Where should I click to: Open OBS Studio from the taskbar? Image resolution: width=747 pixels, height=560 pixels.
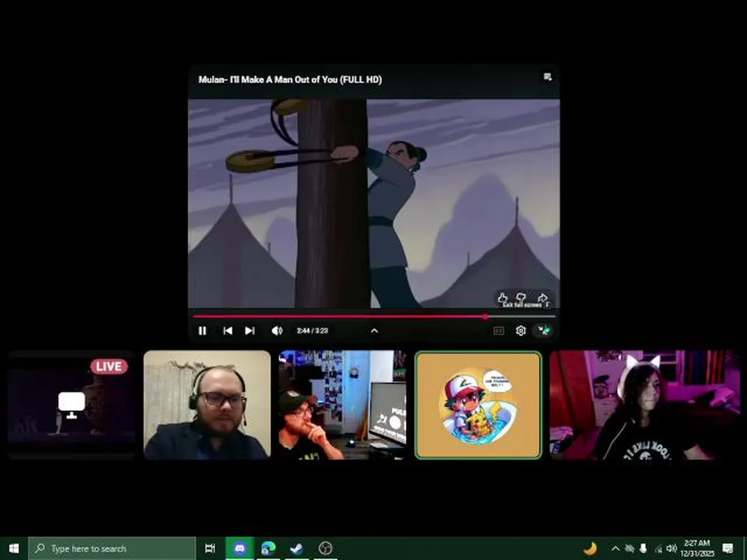325,548
